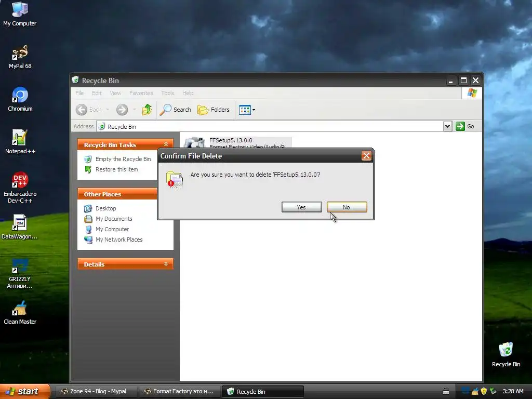Click the security shield tray icon
Image resolution: width=532 pixels, height=399 pixels.
point(484,391)
